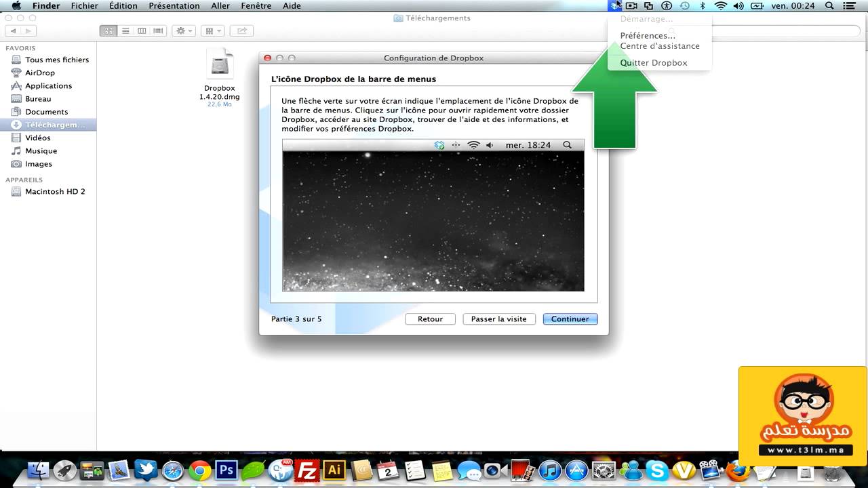
Task: Switch Finder to Cover Flow view
Action: tap(158, 30)
